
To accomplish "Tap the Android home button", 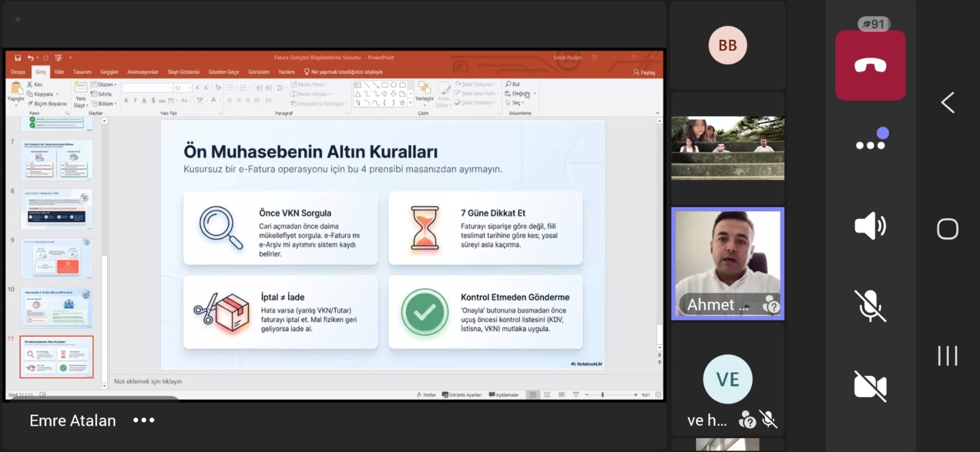I will click(x=947, y=229).
